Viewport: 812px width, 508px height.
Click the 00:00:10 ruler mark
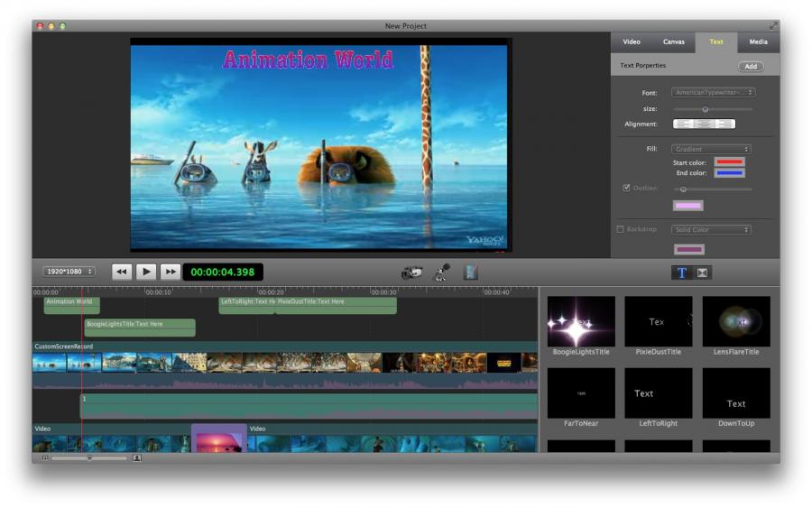click(158, 292)
